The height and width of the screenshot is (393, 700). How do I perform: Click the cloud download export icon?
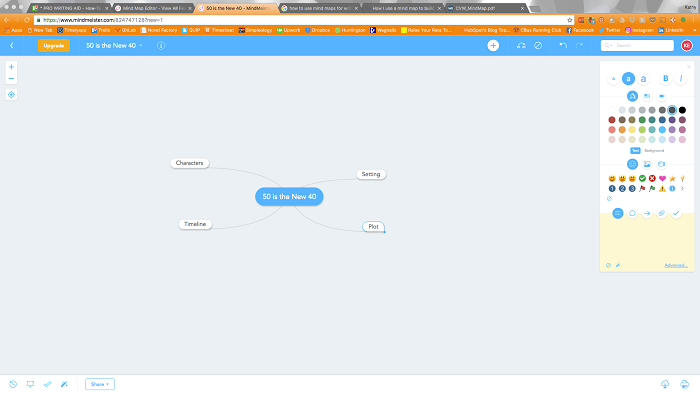pos(665,384)
